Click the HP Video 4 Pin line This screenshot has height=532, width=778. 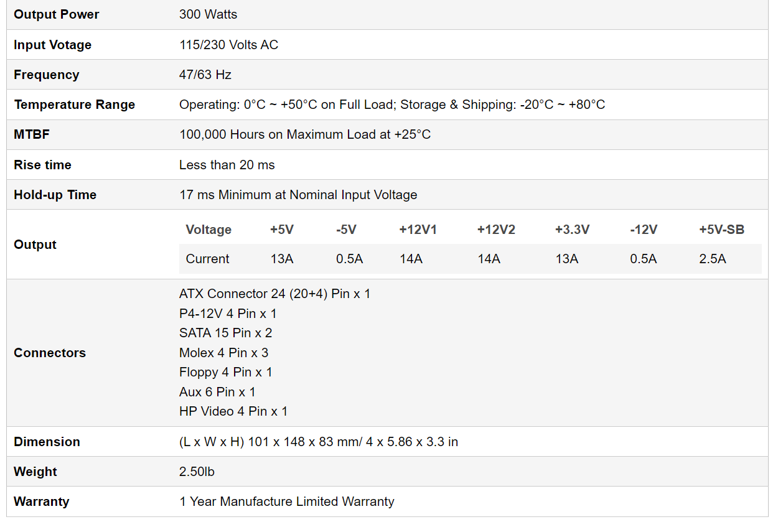(x=233, y=411)
